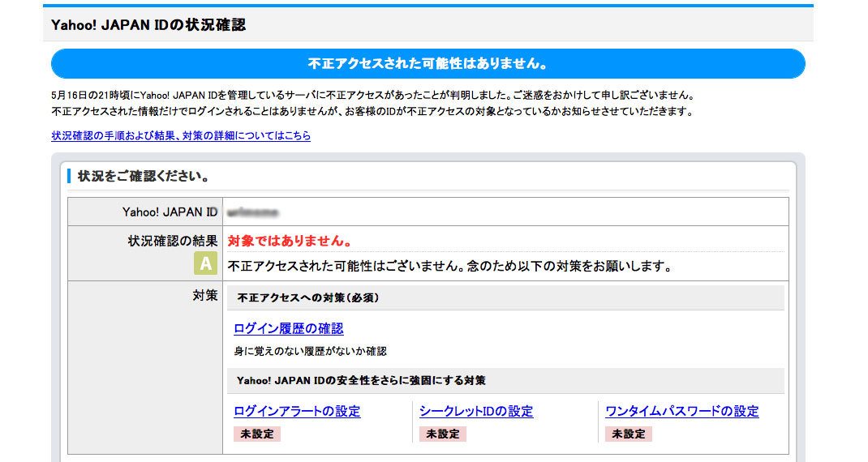The height and width of the screenshot is (462, 868).
Task: Click the red 対象ではありません result text
Action: pos(290,241)
